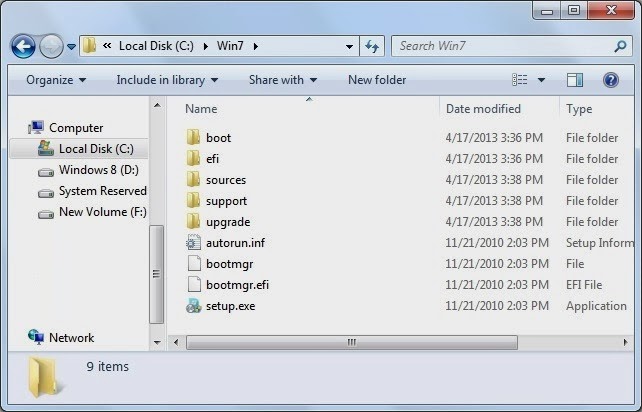Click the magnifier icon in the search box
Image resolution: width=642 pixels, height=412 pixels.
(x=620, y=46)
